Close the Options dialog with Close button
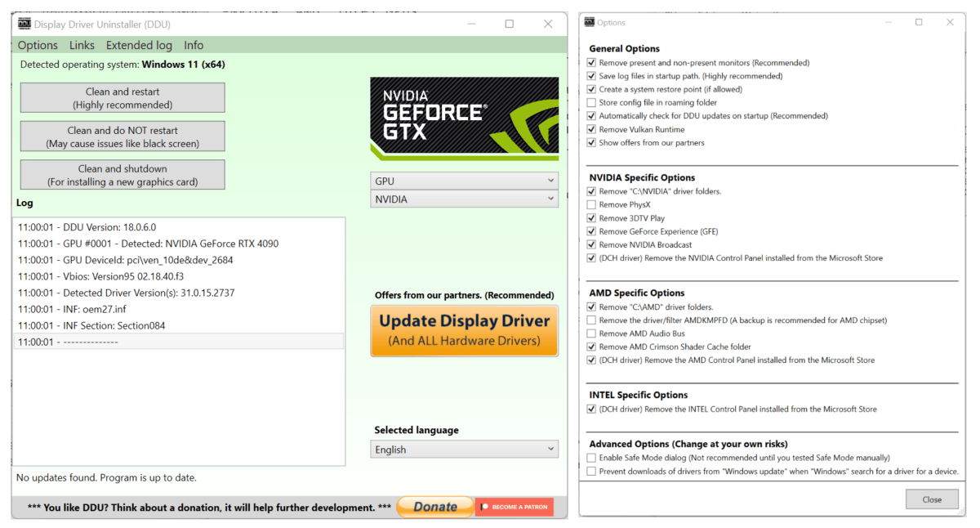 [x=932, y=499]
